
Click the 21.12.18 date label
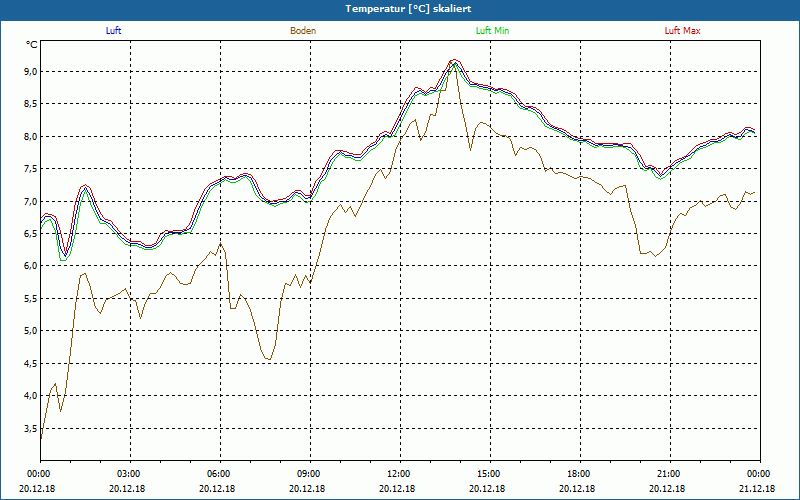click(757, 489)
